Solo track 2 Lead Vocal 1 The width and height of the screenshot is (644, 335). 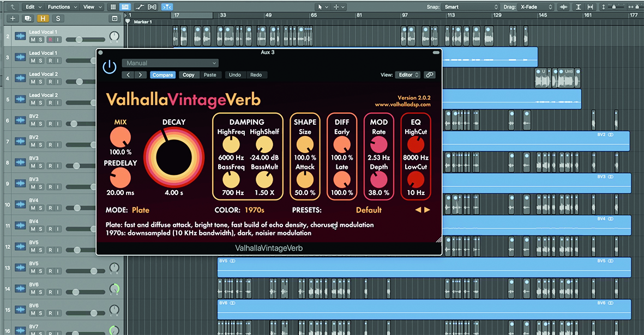tap(41, 40)
